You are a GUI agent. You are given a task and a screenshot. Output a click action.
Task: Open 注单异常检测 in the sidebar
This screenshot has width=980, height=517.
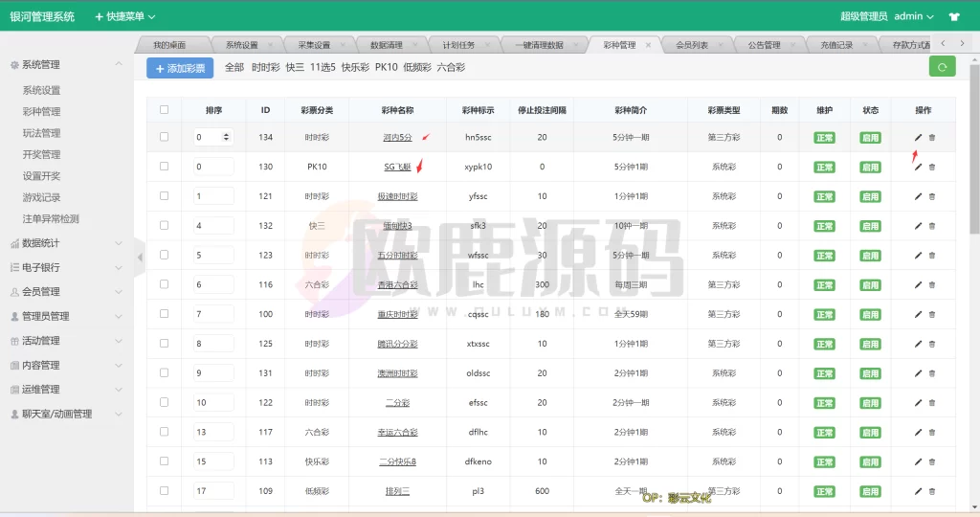(x=51, y=219)
